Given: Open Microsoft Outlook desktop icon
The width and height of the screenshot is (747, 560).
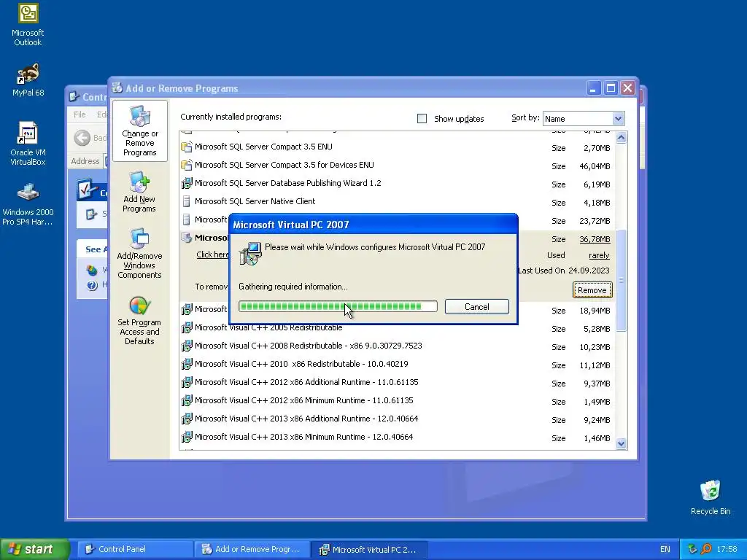Looking at the screenshot, I should pos(28,25).
